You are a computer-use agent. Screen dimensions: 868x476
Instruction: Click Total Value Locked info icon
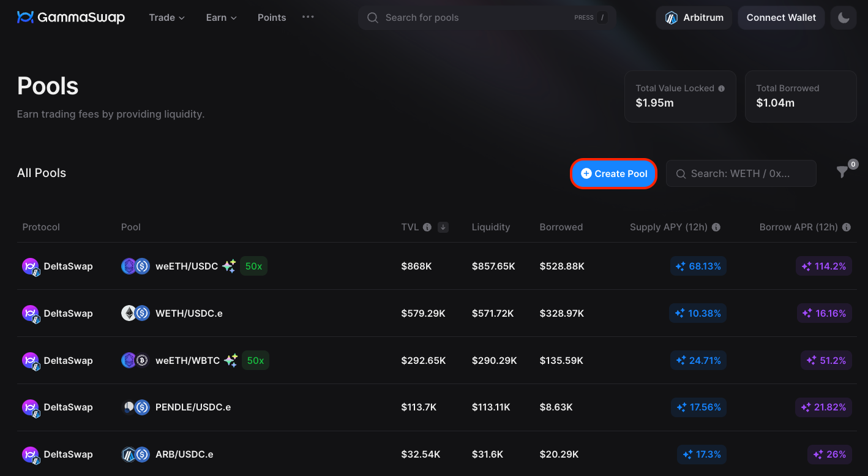click(x=721, y=89)
